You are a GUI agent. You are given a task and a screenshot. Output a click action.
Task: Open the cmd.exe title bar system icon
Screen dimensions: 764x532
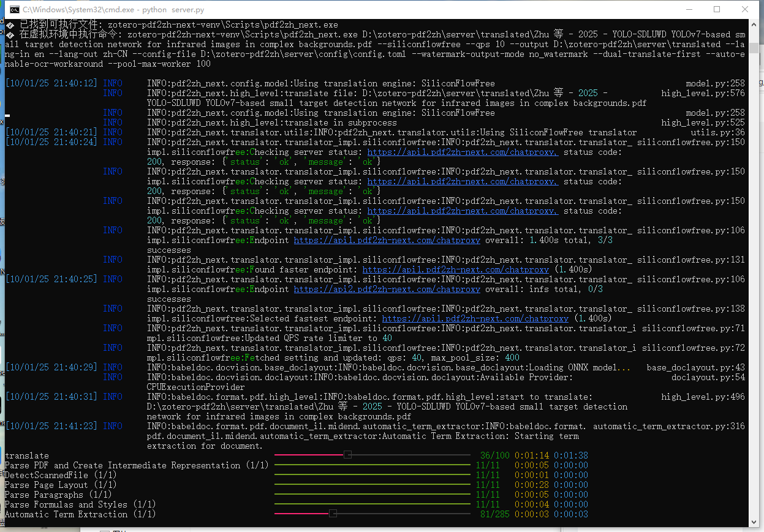(x=14, y=10)
